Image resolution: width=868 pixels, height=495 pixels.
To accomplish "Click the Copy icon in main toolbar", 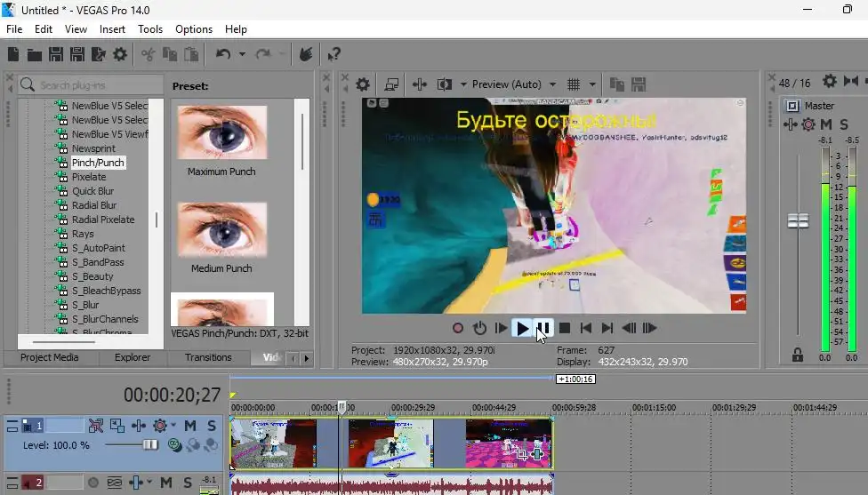I will (x=169, y=54).
